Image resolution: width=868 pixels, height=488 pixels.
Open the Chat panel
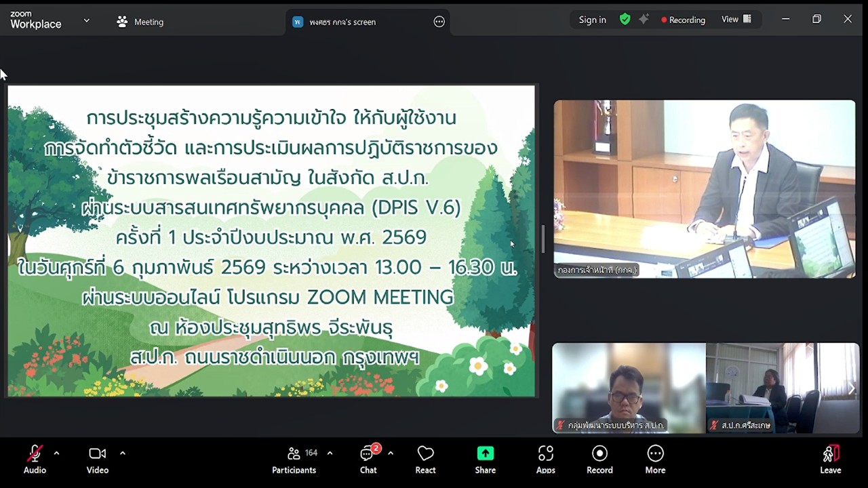(368, 460)
